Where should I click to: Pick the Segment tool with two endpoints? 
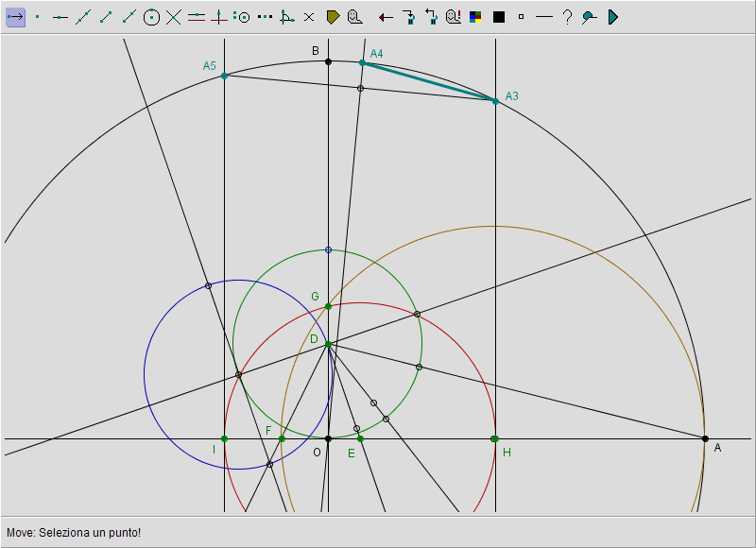(x=106, y=17)
